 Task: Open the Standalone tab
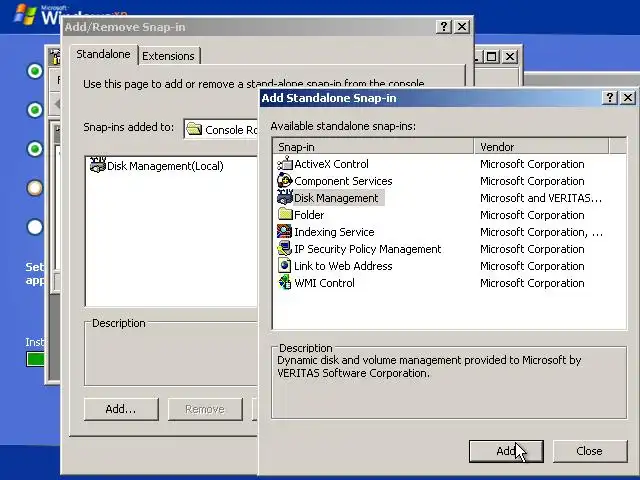(103, 54)
